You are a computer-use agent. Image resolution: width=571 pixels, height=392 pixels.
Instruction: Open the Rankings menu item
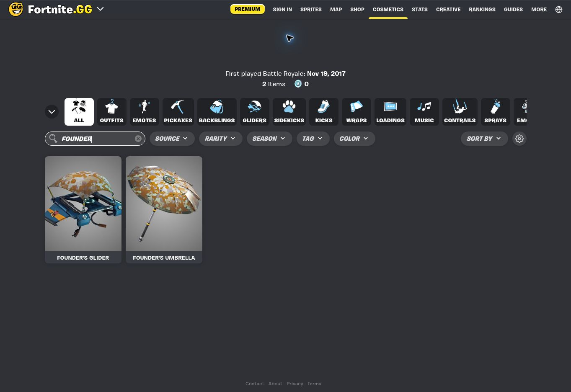click(x=482, y=10)
